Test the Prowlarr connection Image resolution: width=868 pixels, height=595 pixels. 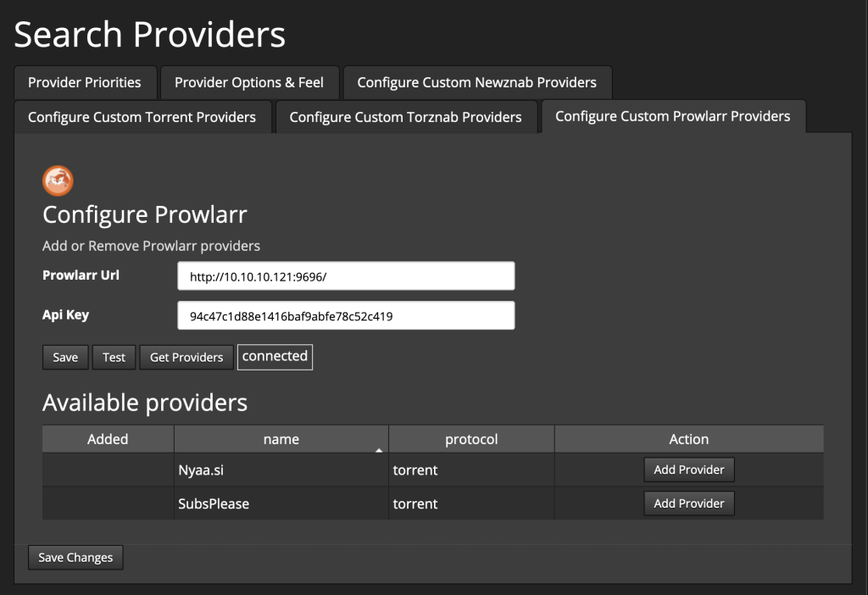coord(114,357)
